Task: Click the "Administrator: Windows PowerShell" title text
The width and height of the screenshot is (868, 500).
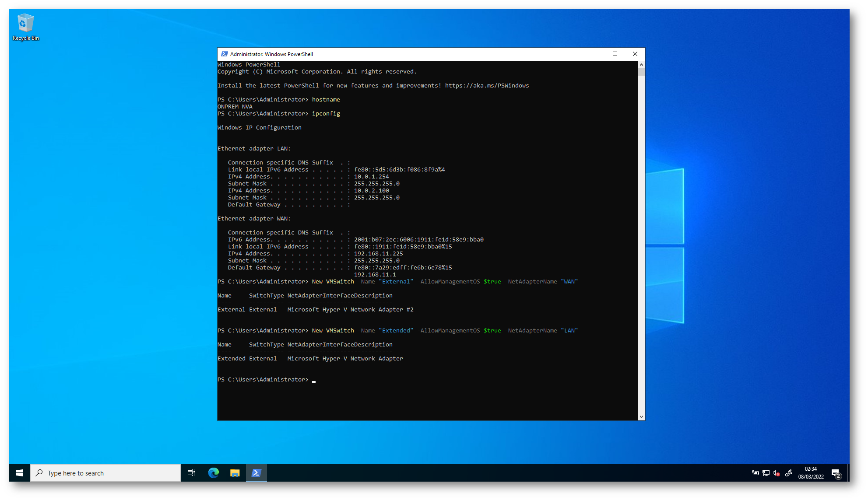Action: (272, 54)
